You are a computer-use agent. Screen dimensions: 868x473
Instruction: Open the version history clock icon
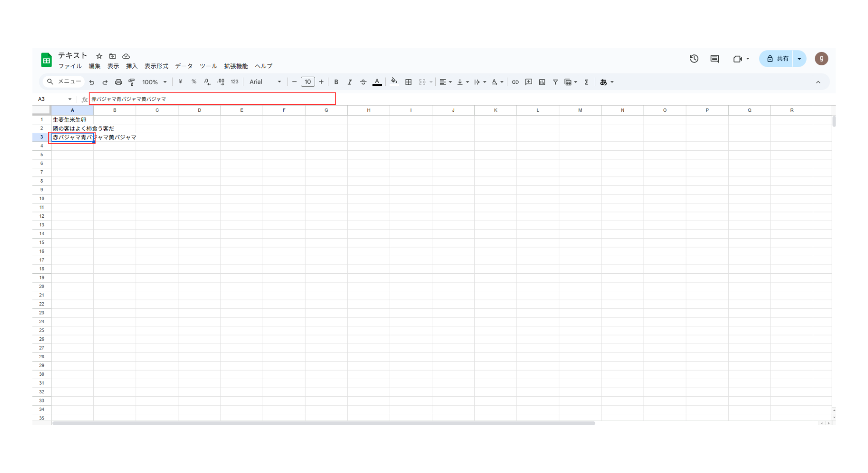[x=694, y=59]
